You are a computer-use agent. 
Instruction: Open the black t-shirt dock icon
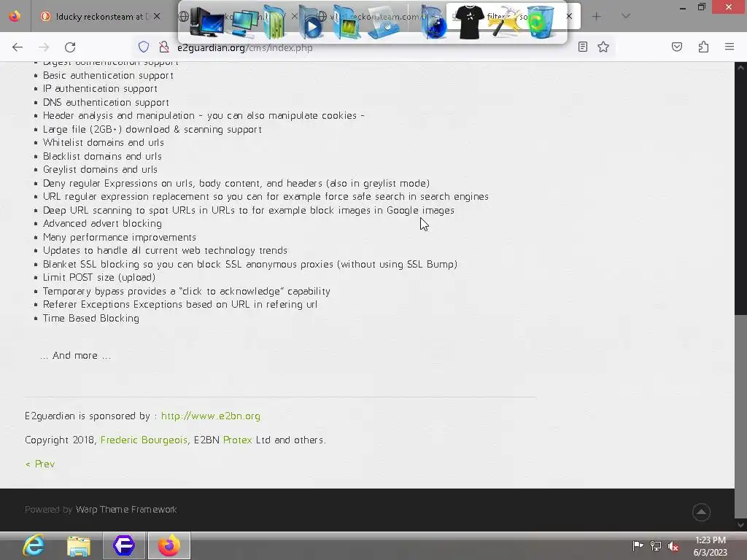[x=469, y=21]
